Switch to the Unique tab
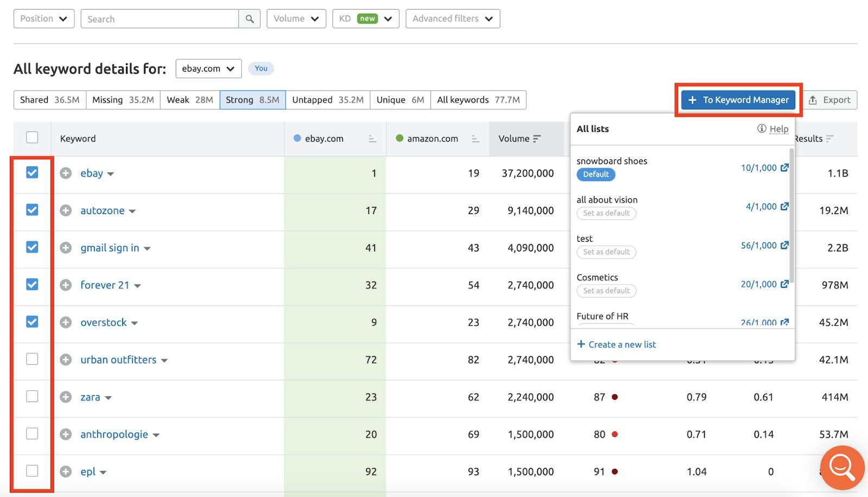868x497 pixels. (400, 100)
